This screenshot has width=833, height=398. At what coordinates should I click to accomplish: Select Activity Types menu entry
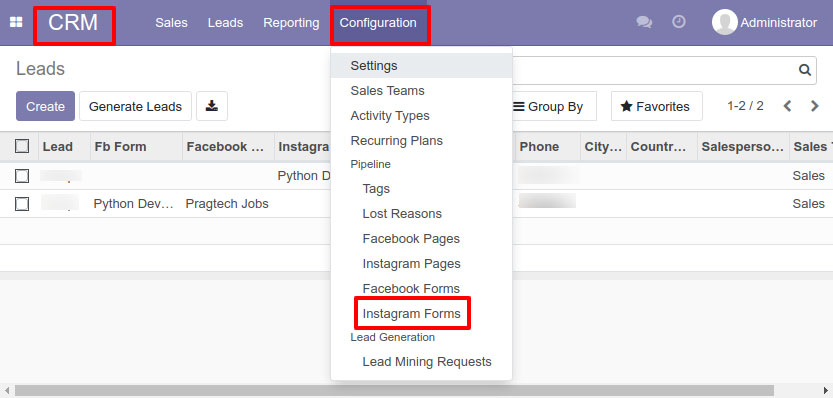tap(421, 116)
